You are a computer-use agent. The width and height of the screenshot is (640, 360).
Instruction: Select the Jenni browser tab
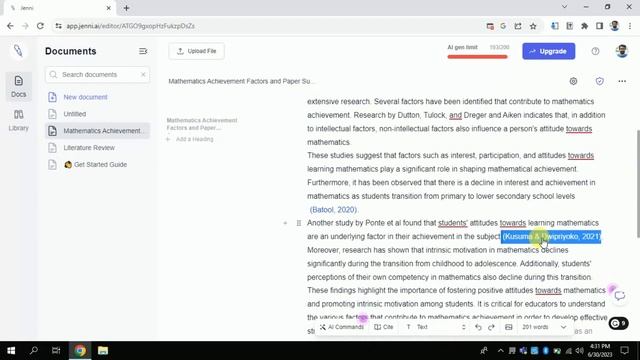point(58,8)
